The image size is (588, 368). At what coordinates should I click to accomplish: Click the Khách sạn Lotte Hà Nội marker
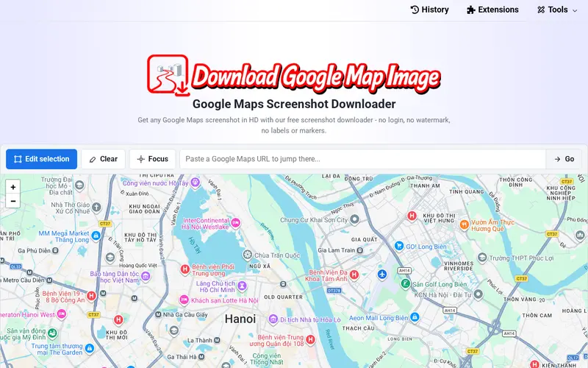[184, 300]
